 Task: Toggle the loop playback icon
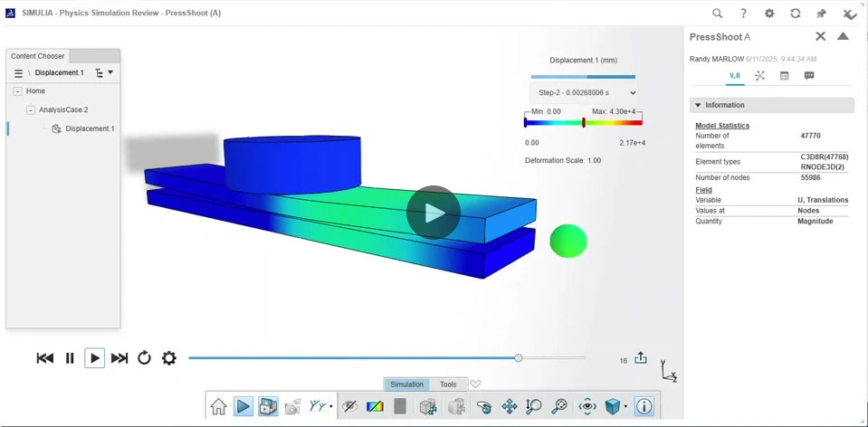145,358
